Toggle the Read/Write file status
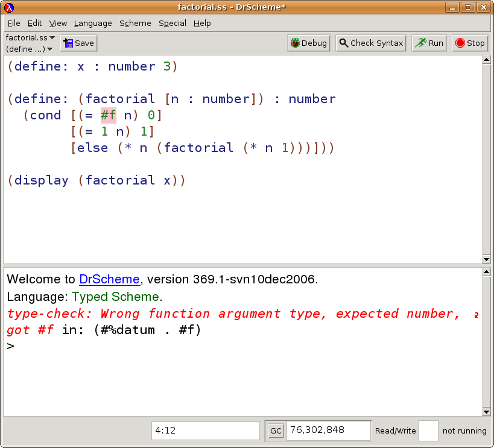The image size is (494, 448). pyautogui.click(x=428, y=431)
